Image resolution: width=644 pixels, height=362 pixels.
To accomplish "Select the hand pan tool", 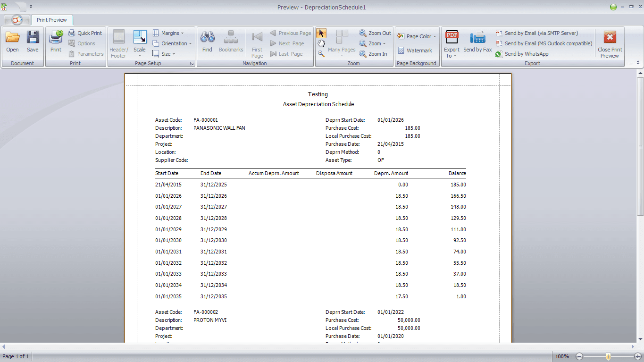I will 321,43.
